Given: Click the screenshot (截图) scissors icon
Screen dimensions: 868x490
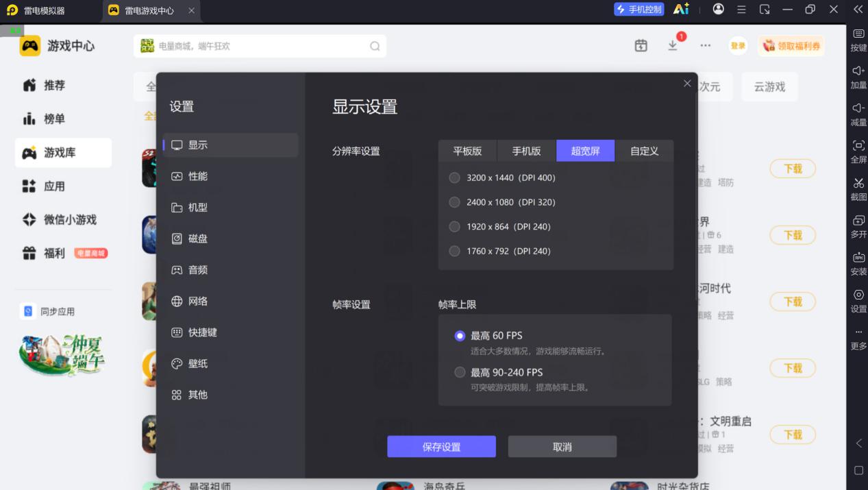Looking at the screenshot, I should pos(858,183).
